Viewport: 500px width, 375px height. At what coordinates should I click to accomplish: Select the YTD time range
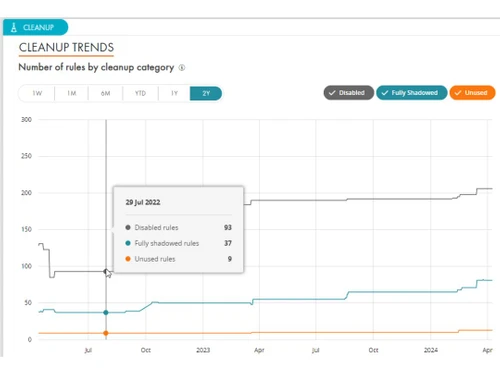[140, 93]
